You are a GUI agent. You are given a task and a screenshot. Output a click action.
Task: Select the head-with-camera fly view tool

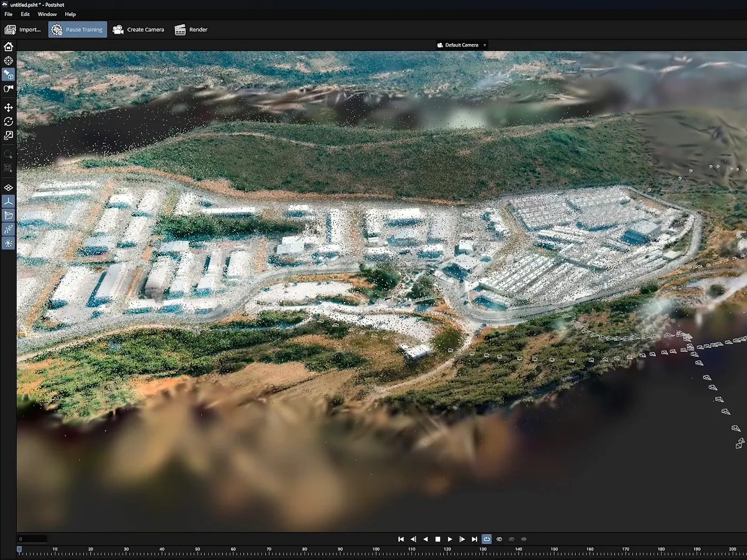(9, 89)
